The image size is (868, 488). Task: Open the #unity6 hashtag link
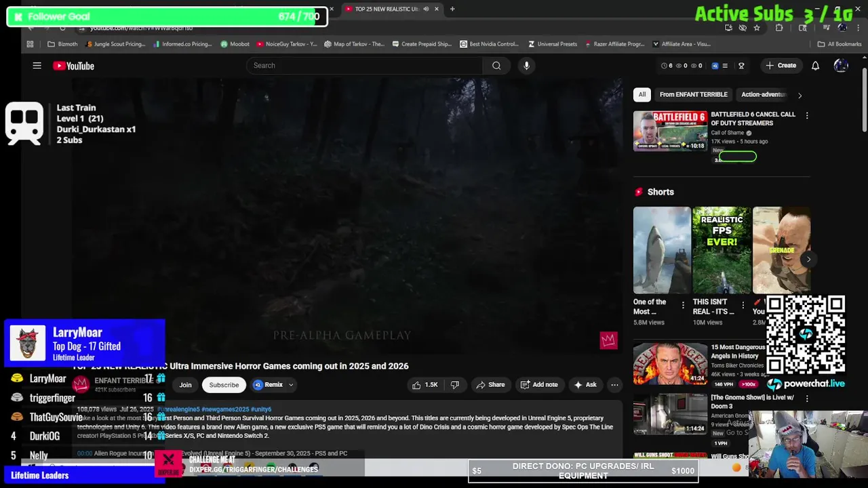(x=261, y=409)
